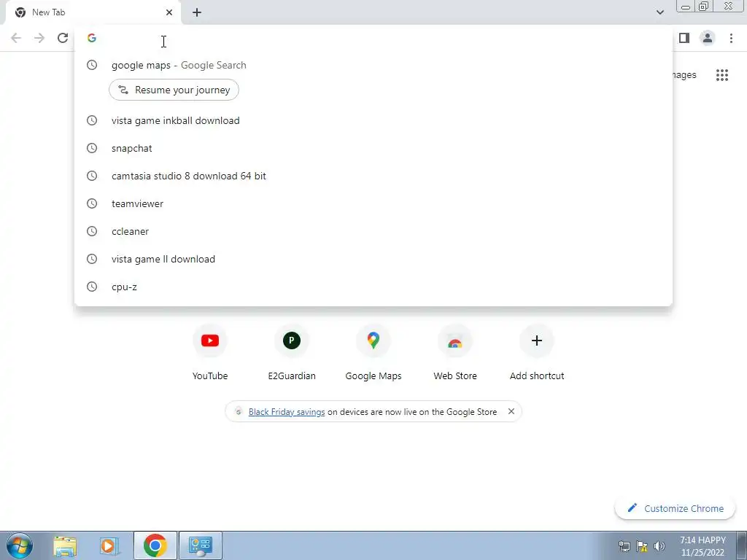Image resolution: width=747 pixels, height=560 pixels.
Task: Choose vista game inkball download suggestion
Action: 373,120
